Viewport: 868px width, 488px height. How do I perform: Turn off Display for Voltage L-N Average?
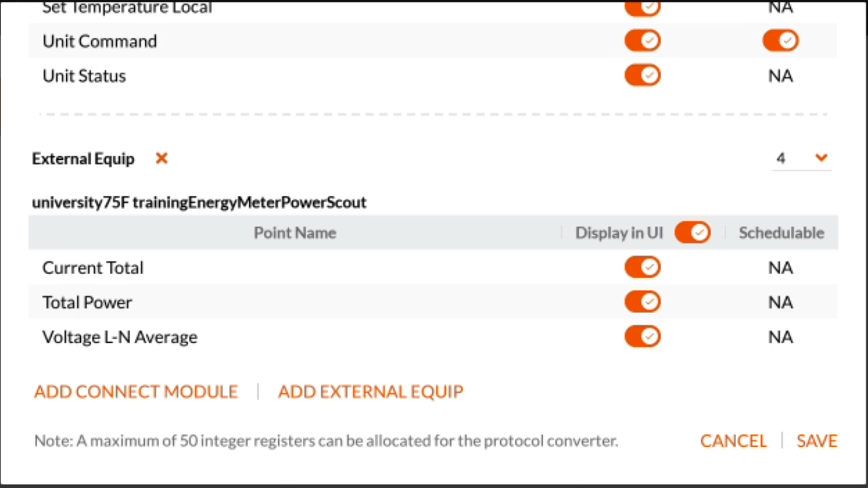coord(642,337)
